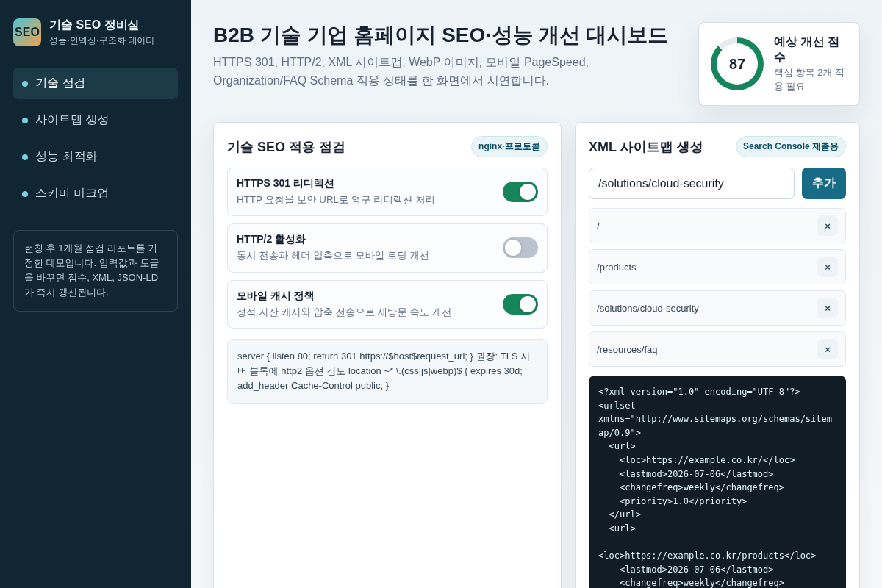882x588 pixels.
Task: Select 성능 최적화 sidebar menu
Action: (96, 157)
